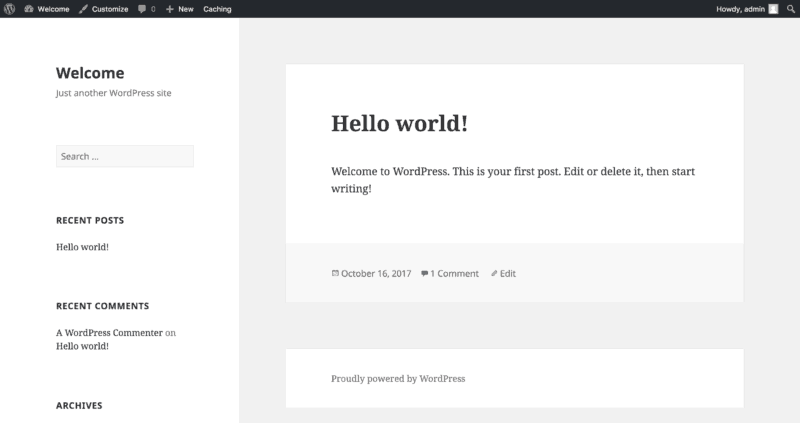Image resolution: width=800 pixels, height=423 pixels.
Task: Open Hello world! under Recent Comments
Action: [82, 345]
